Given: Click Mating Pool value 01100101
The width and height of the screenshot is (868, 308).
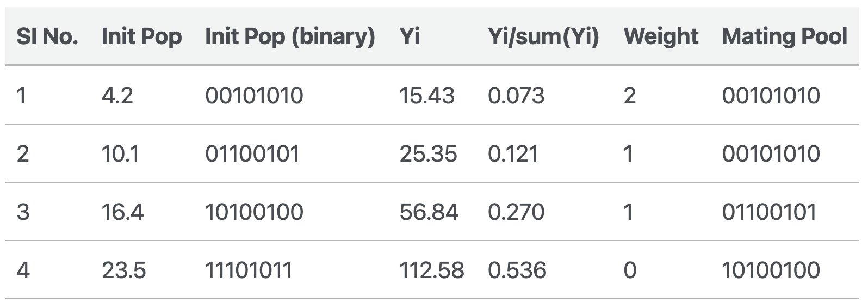Looking at the screenshot, I should point(769,212).
